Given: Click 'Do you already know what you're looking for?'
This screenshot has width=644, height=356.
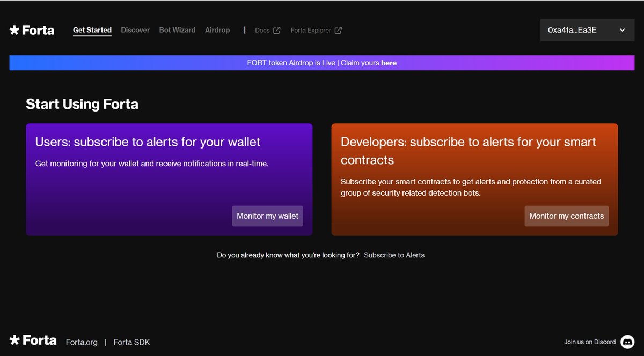Looking at the screenshot, I should click(288, 255).
